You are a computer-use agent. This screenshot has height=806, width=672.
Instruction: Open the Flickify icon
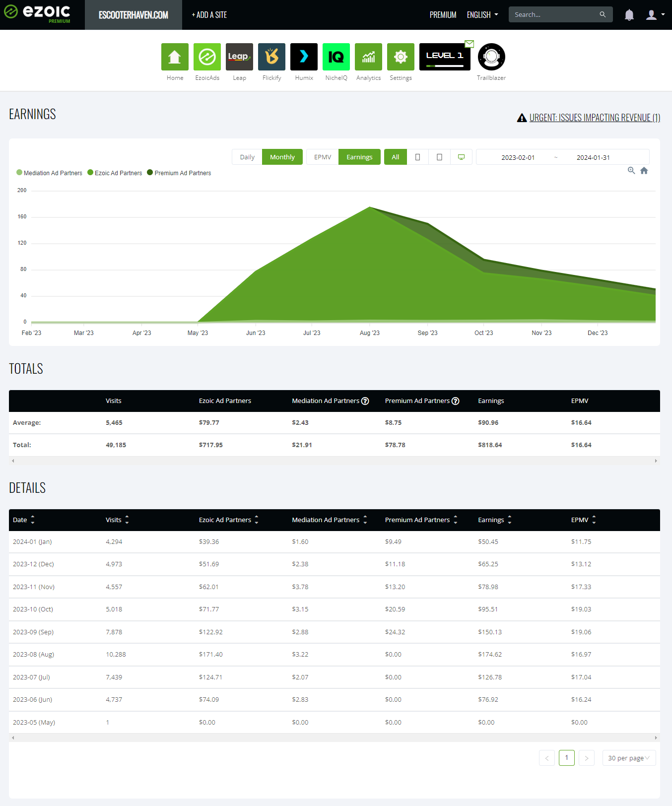click(271, 57)
